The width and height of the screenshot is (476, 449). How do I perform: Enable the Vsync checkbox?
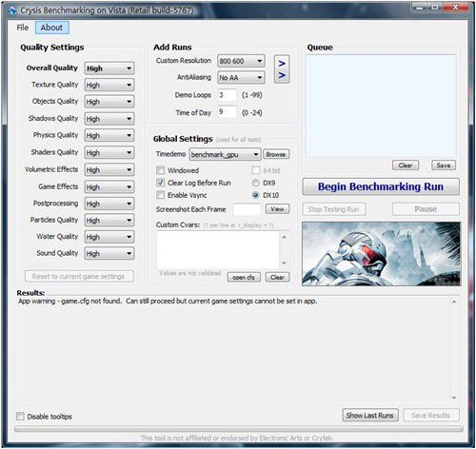pos(161,195)
